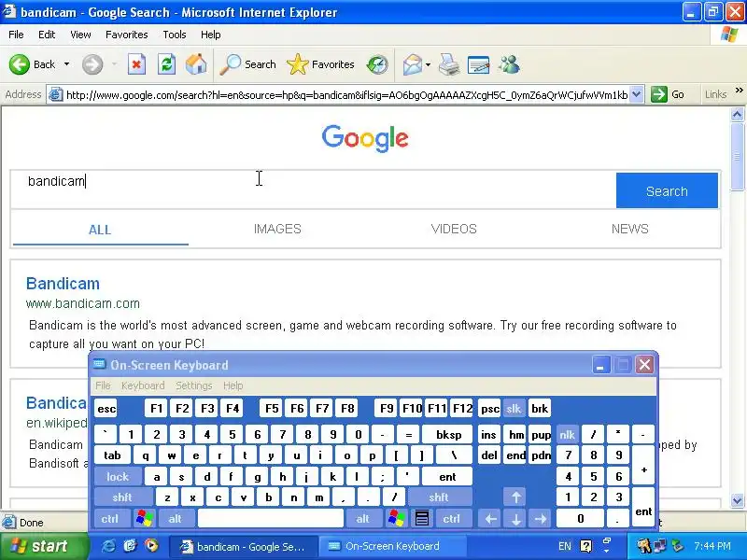Click the left arrow key on On-Screen Keyboard
The image size is (747, 560).
click(491, 518)
